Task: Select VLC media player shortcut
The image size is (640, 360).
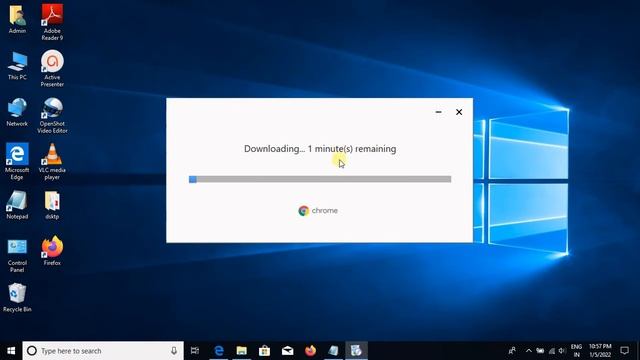Action: click(x=52, y=162)
